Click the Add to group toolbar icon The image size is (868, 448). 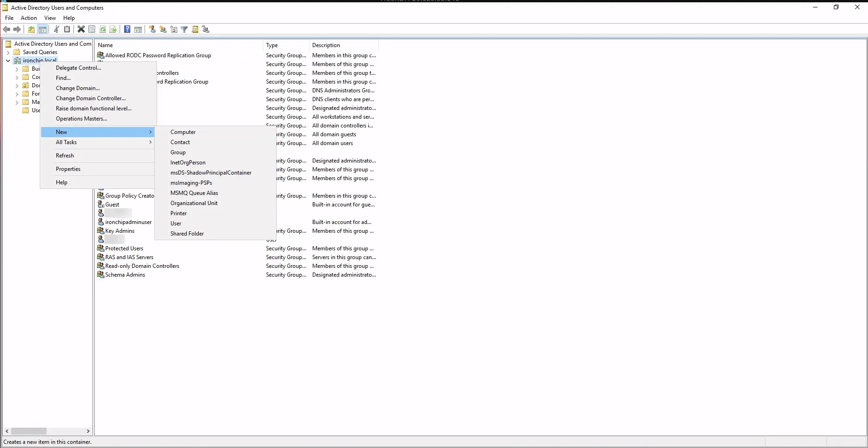tap(206, 30)
